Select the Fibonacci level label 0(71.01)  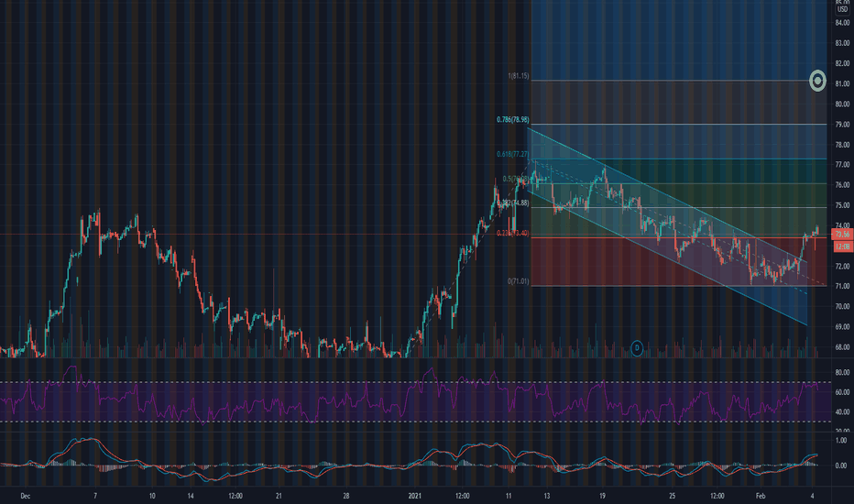518,281
